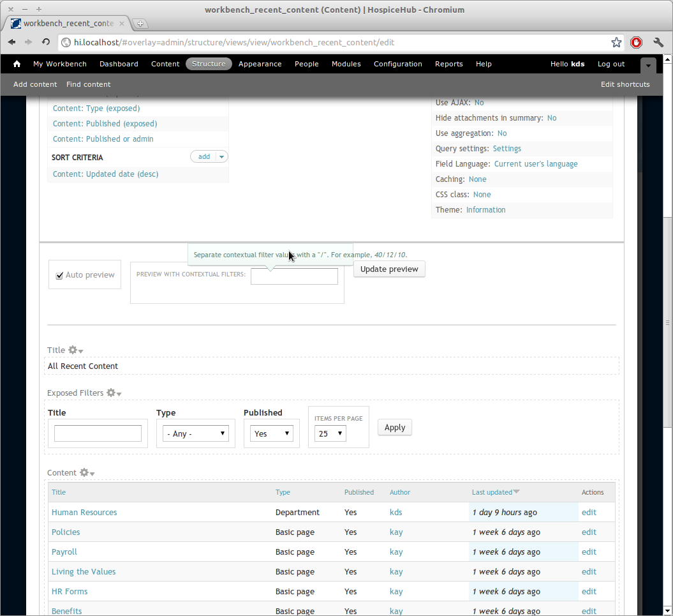Click the Sort criteria add button
Screen dimensions: 673x616
click(x=204, y=157)
